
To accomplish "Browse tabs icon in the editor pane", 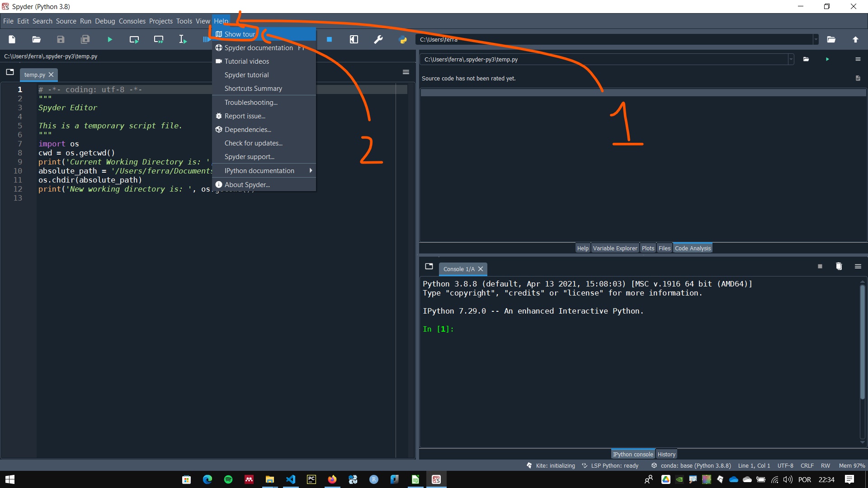I will point(10,72).
